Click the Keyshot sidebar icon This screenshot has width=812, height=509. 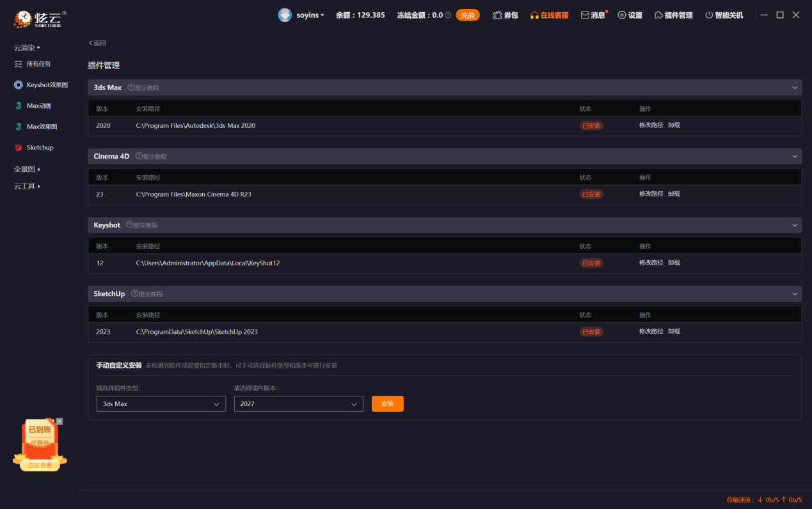19,85
